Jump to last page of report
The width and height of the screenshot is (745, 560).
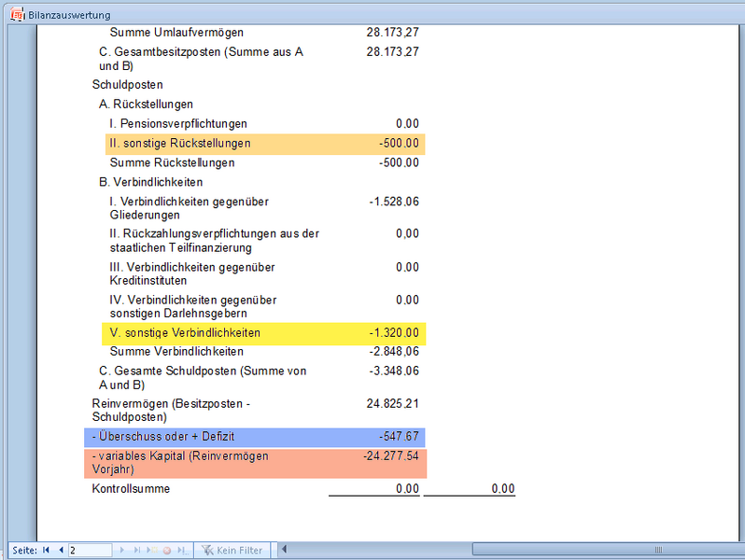(x=138, y=551)
